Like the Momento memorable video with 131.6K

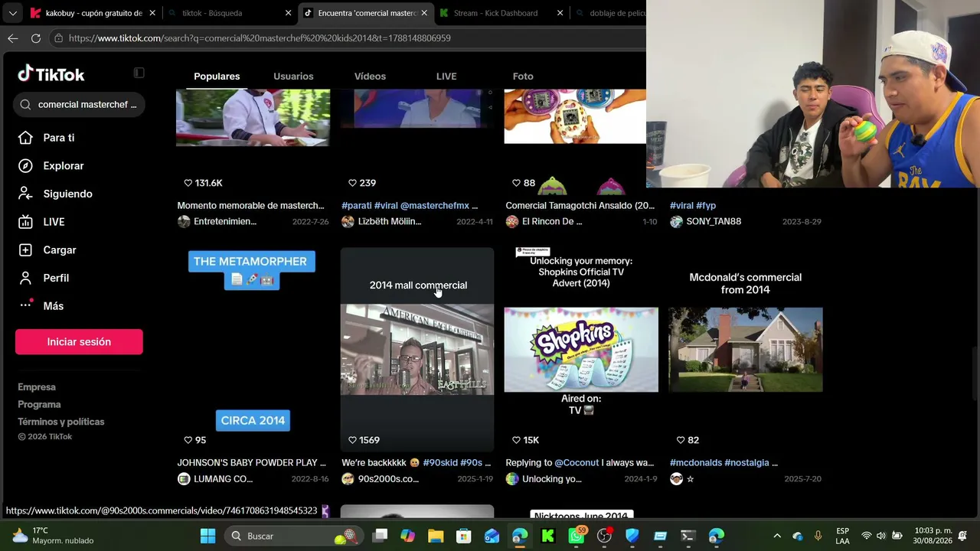(188, 183)
